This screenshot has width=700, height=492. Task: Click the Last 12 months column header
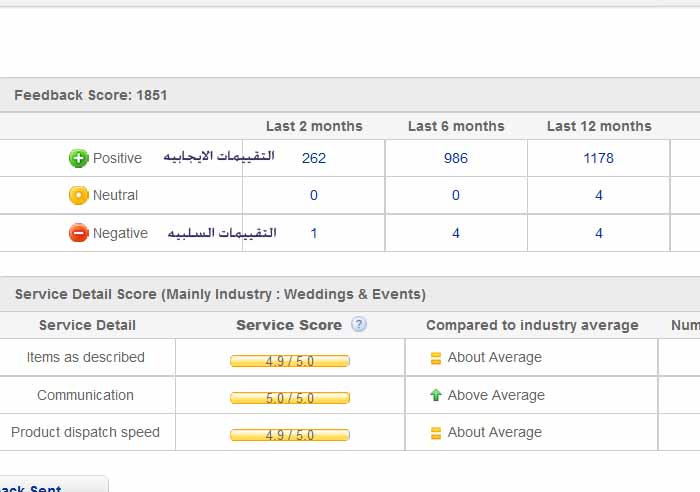(x=599, y=126)
